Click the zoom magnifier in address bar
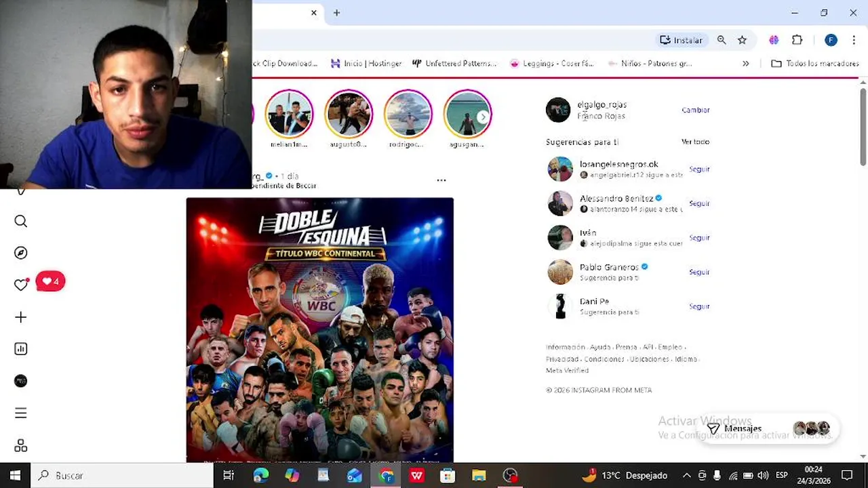 tap(722, 40)
